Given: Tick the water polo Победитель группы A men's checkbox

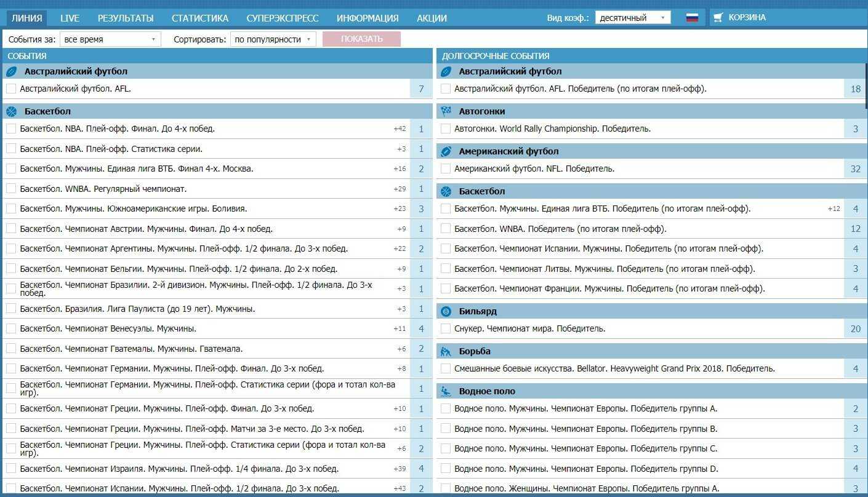Looking at the screenshot, I should (x=446, y=408).
